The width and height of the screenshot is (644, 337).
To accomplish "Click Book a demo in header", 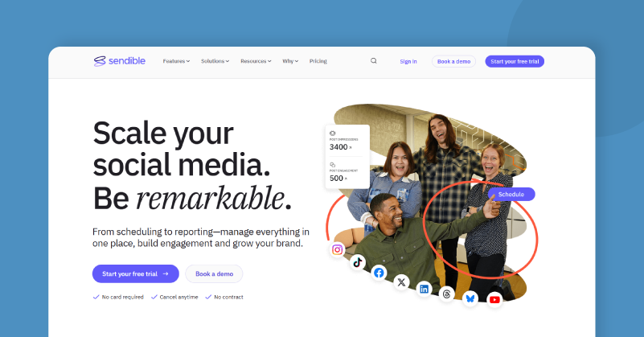I will [x=454, y=61].
